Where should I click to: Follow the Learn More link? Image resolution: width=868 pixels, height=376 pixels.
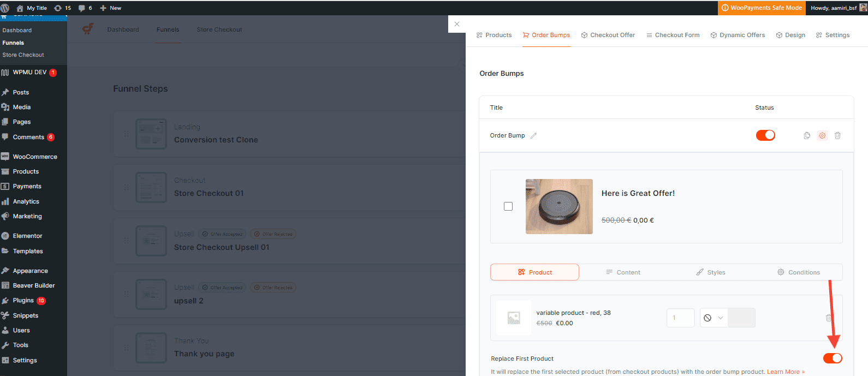pyautogui.click(x=785, y=372)
